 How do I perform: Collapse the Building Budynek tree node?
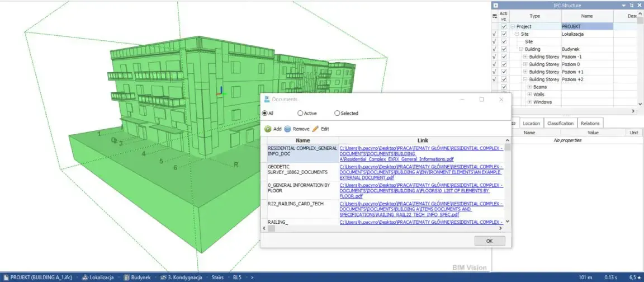coord(521,49)
